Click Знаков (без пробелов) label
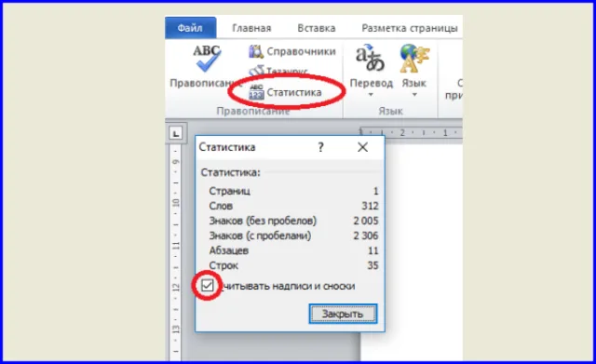596x364 pixels. coord(263,221)
